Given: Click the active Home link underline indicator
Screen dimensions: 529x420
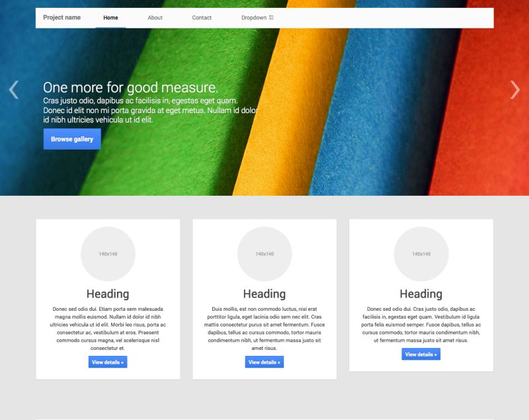Looking at the screenshot, I should (x=111, y=27).
